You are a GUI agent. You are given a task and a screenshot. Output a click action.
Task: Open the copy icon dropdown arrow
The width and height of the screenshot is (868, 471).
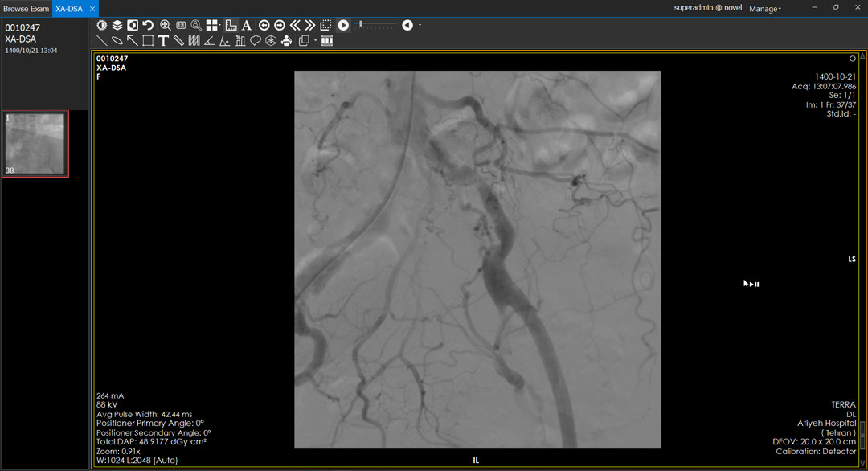(314, 40)
